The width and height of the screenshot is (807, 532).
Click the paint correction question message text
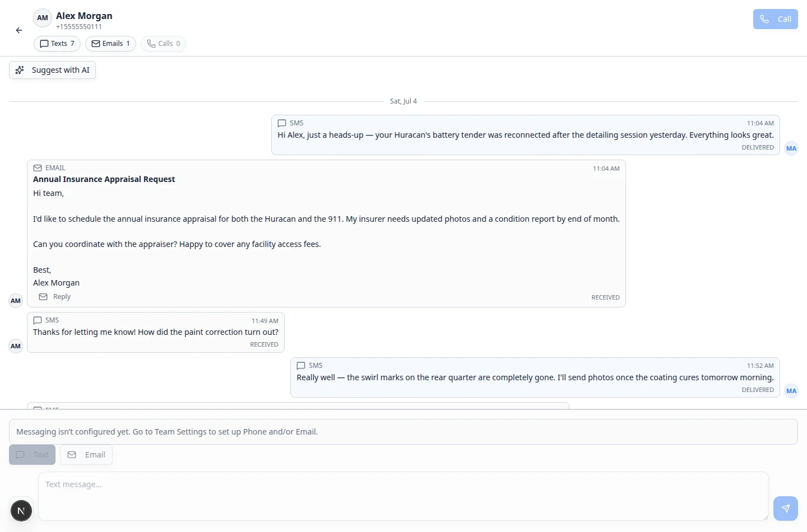(156, 332)
